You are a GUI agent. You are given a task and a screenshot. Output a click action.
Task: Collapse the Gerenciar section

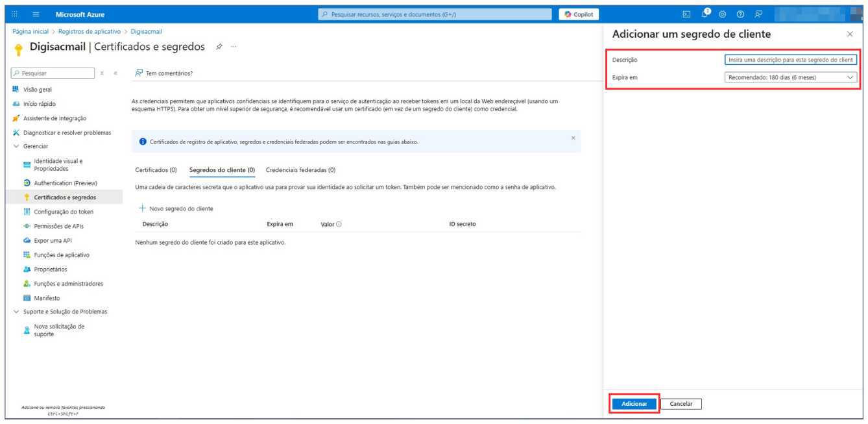pyautogui.click(x=16, y=146)
